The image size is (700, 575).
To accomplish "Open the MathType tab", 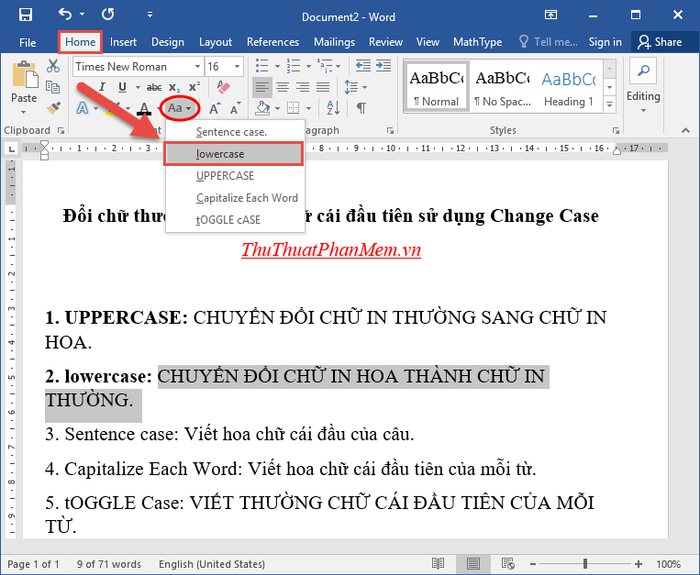I will tap(478, 42).
